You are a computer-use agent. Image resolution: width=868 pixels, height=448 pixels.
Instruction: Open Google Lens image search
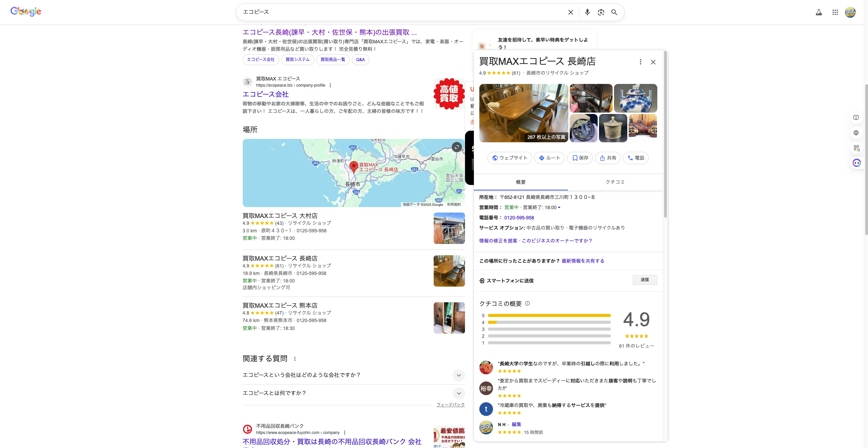tap(601, 12)
